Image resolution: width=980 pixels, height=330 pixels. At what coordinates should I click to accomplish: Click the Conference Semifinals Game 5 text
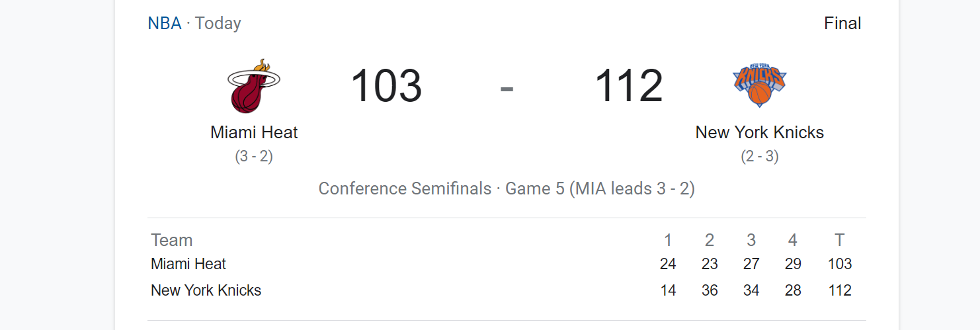click(x=507, y=188)
